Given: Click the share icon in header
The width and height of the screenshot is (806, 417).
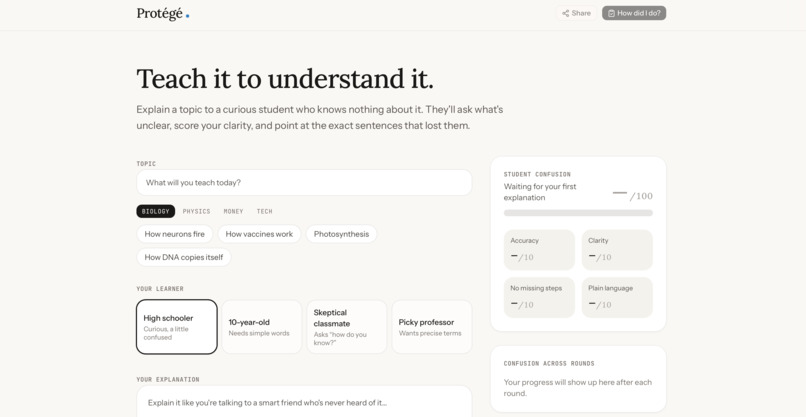Looking at the screenshot, I should [x=565, y=13].
